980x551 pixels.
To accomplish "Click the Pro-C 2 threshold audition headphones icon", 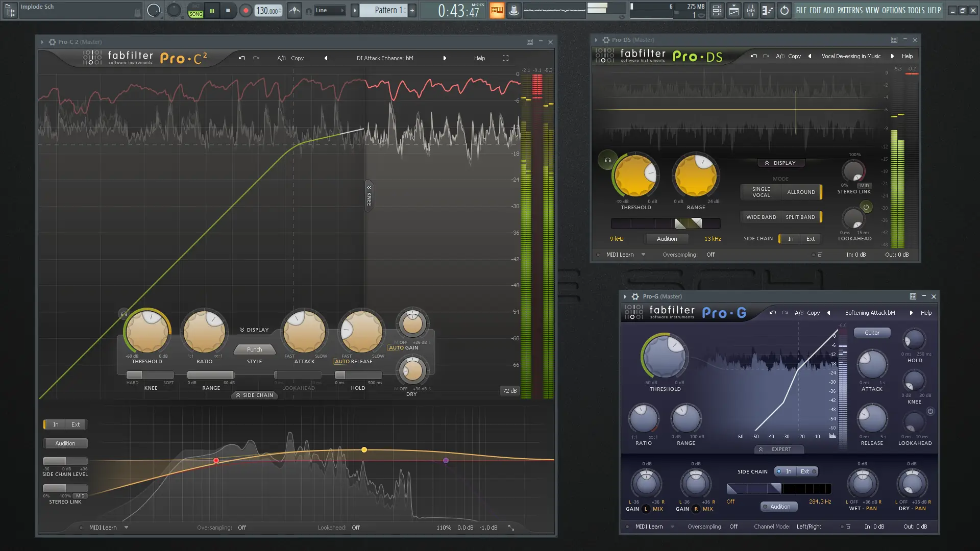I will (x=124, y=314).
